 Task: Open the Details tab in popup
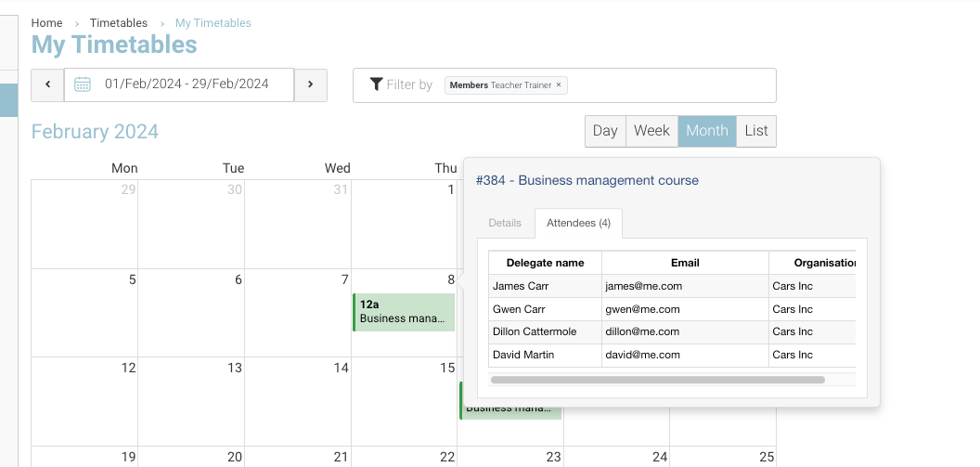[505, 223]
